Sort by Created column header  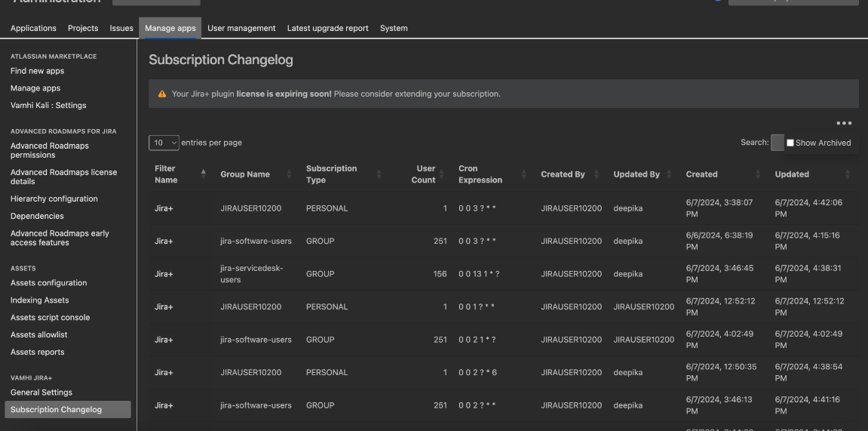(701, 174)
